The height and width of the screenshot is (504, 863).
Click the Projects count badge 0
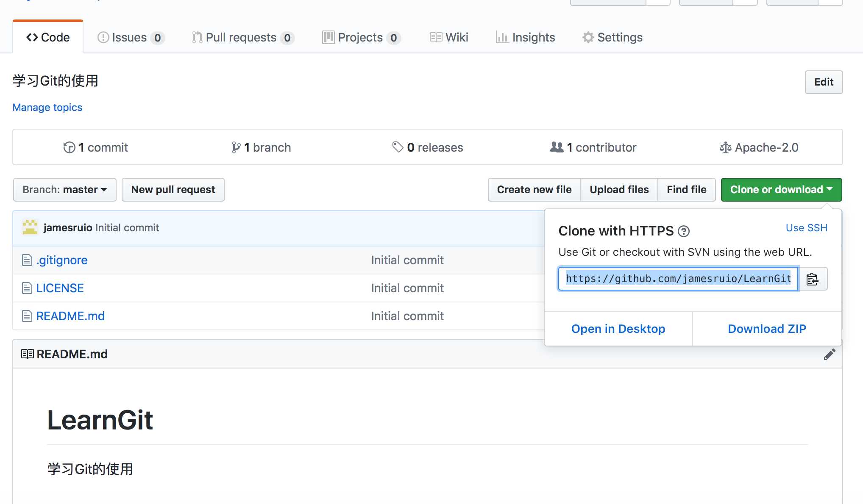[394, 38]
